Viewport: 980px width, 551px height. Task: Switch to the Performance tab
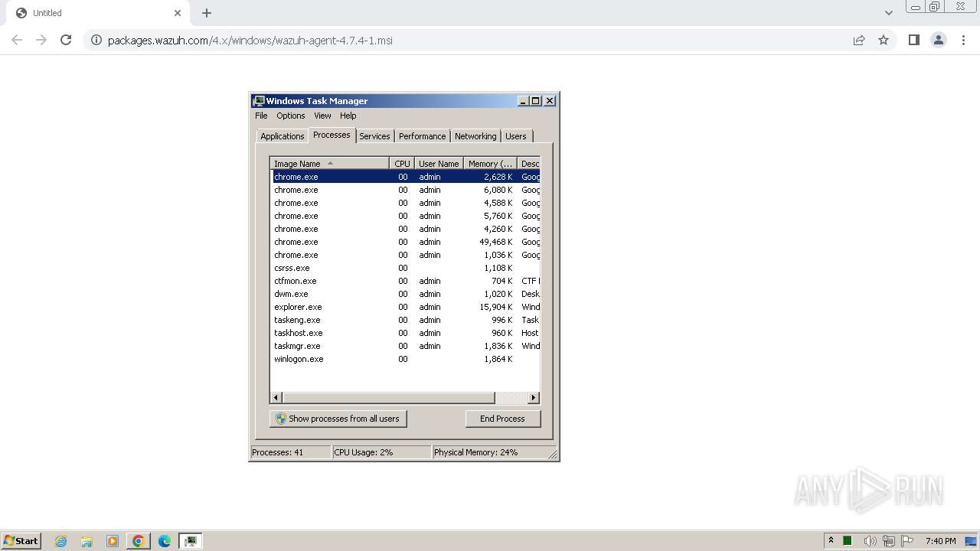coord(422,136)
